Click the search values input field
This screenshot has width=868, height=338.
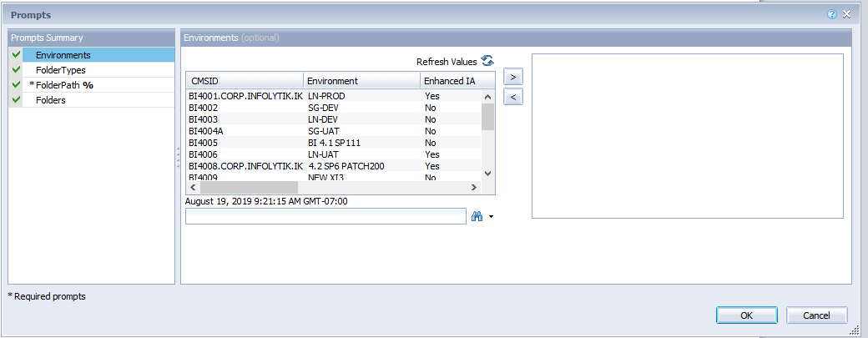(x=325, y=216)
